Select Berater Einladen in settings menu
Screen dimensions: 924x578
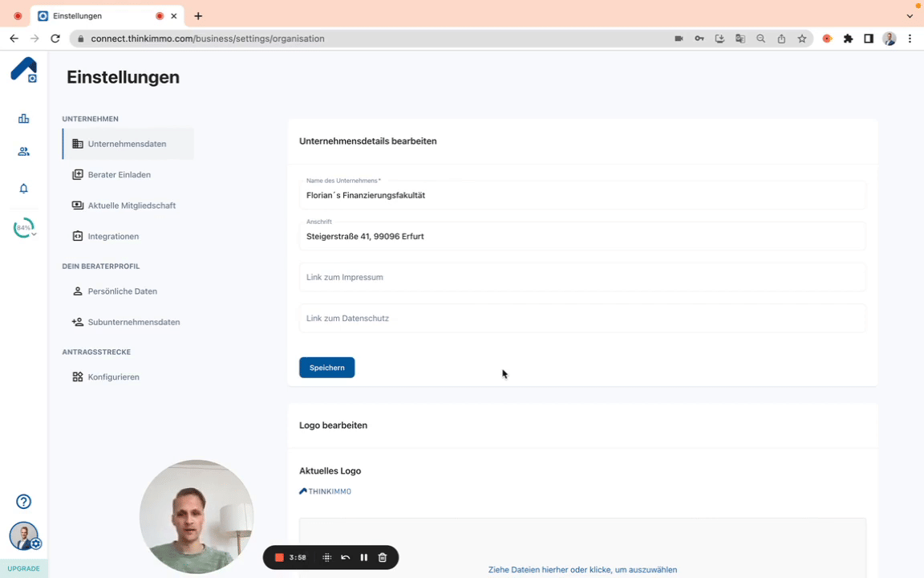click(119, 175)
